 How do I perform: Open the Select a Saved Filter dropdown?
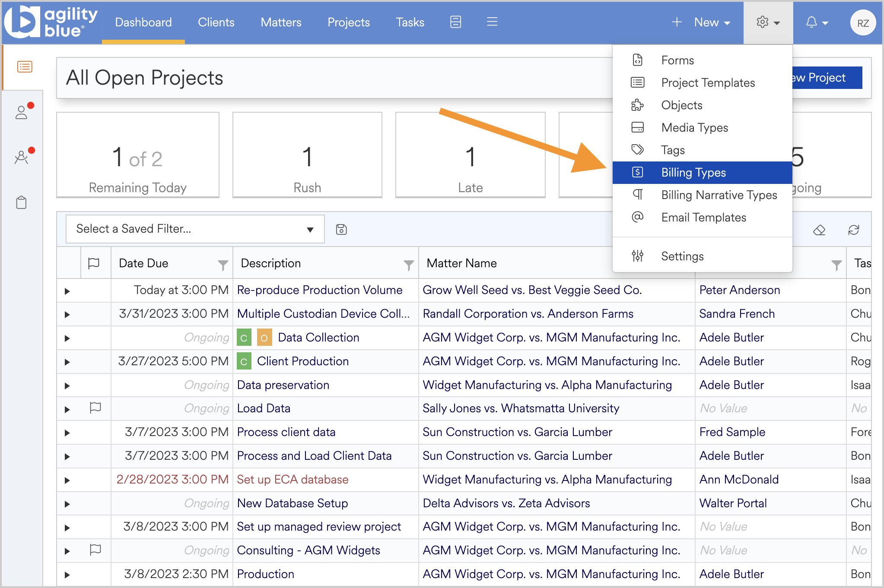click(195, 229)
